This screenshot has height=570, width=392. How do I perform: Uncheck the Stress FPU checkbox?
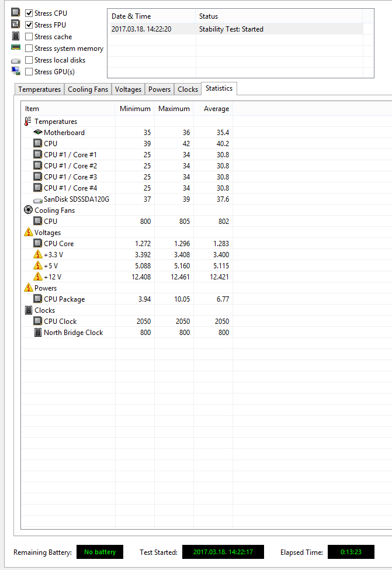(x=29, y=25)
